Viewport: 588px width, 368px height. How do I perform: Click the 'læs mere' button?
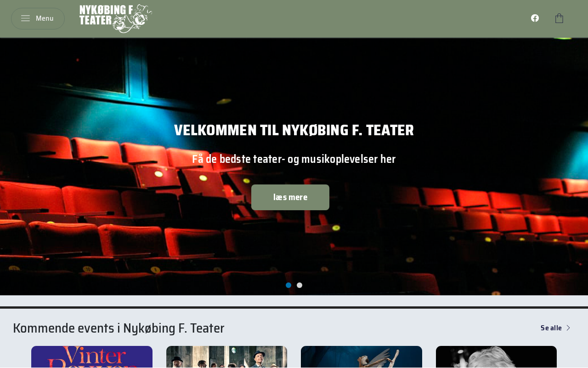290,197
